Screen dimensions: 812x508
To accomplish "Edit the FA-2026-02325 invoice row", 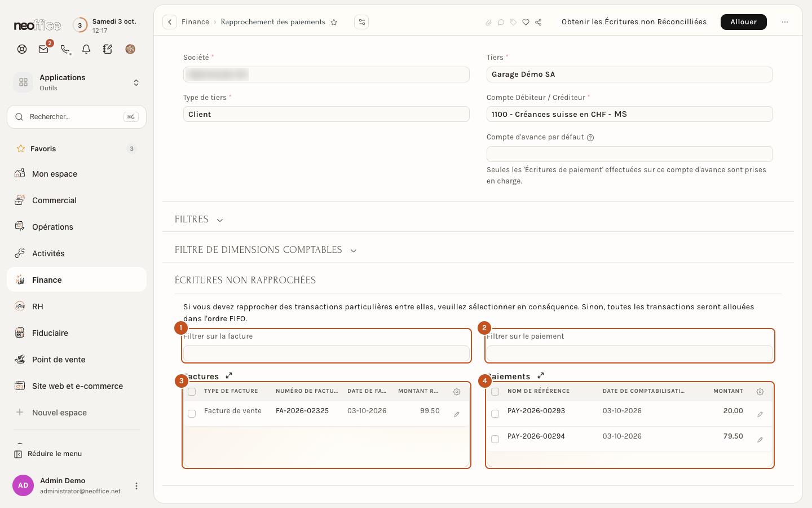I will point(457,414).
